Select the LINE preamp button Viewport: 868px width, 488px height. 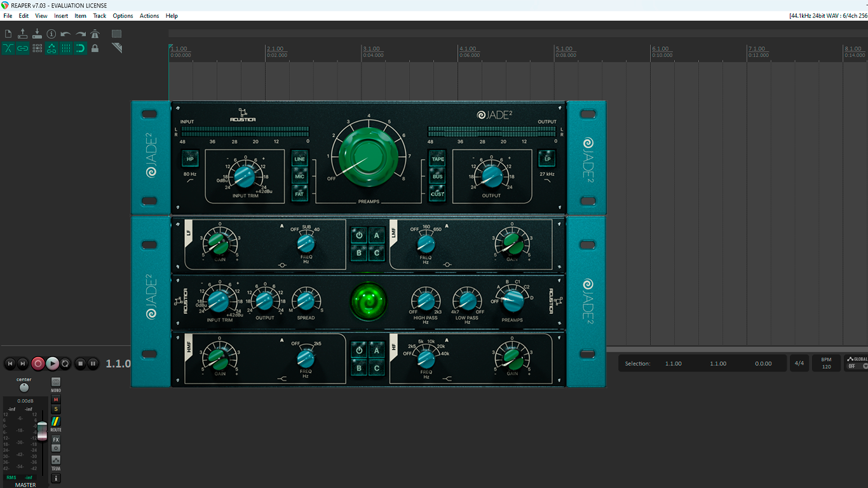(x=300, y=159)
